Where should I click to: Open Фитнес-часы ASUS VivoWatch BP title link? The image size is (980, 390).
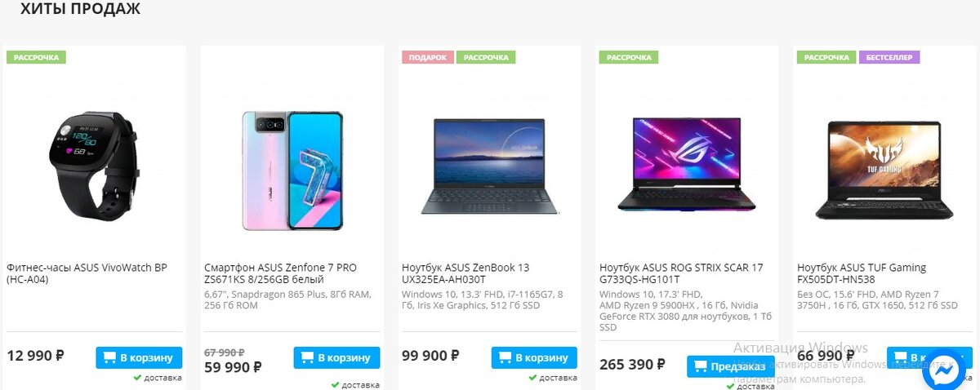click(x=87, y=273)
